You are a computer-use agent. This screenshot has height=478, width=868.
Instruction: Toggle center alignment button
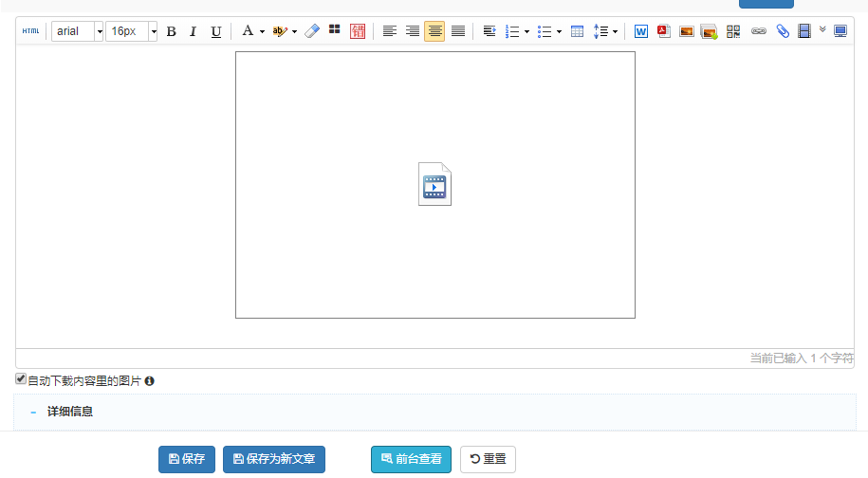(434, 31)
